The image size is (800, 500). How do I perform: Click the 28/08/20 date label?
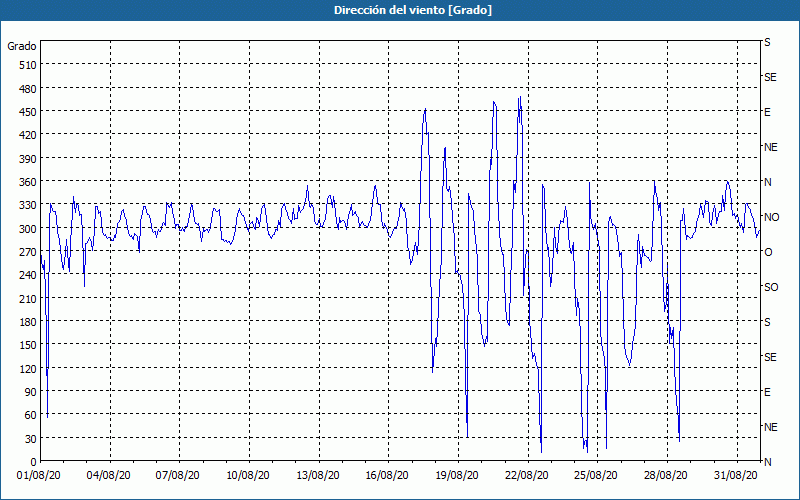(x=666, y=476)
